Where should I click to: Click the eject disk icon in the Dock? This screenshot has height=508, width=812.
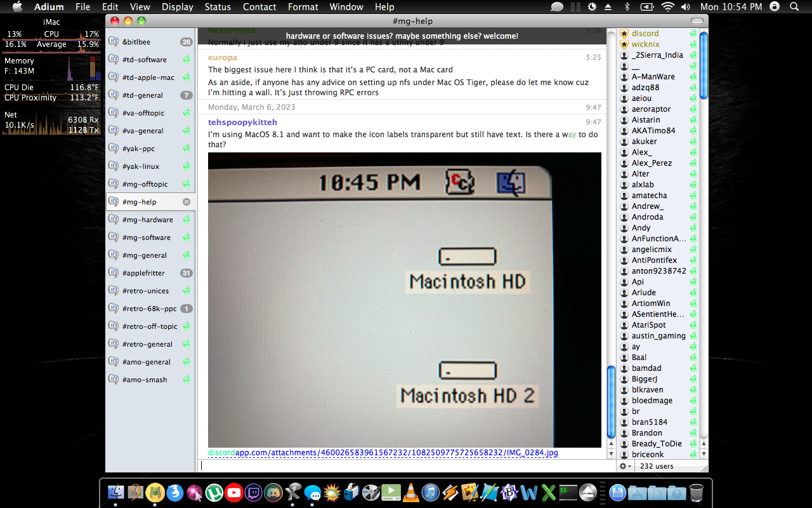coord(587,492)
